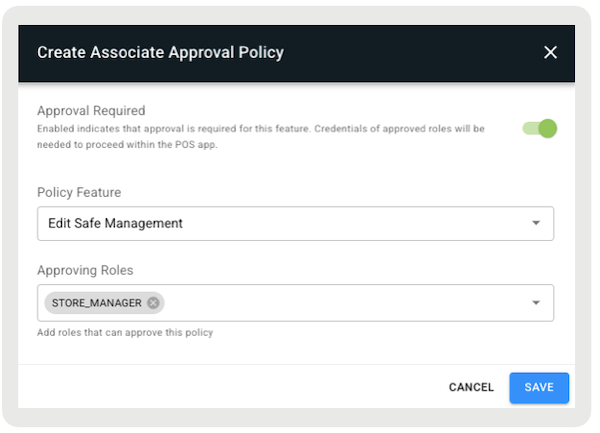Select the Policy Feature label
The width and height of the screenshot is (600, 433).
79,192
